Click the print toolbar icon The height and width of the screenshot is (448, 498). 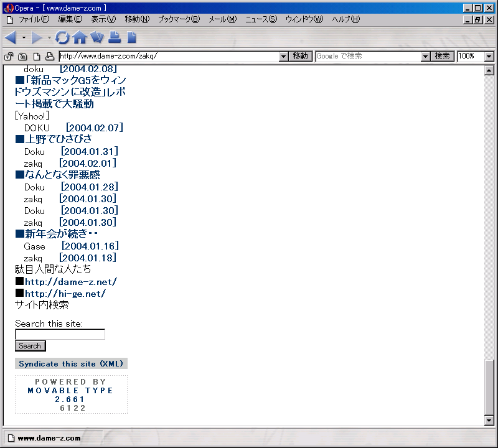coord(115,37)
